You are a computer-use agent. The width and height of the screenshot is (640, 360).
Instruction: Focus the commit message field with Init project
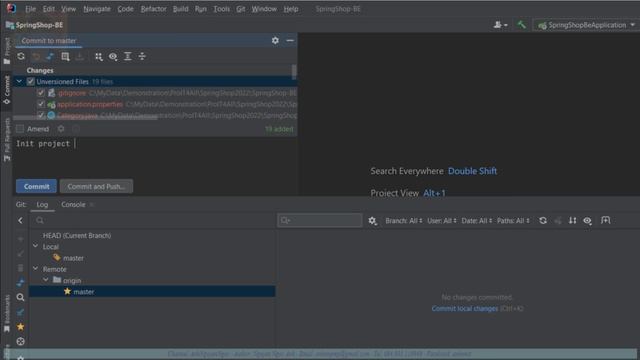pyautogui.click(x=155, y=157)
